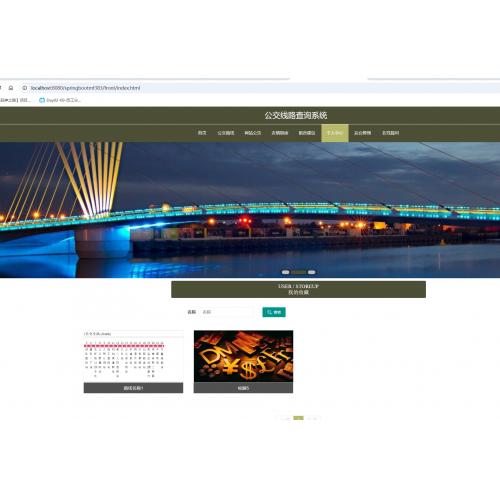This screenshot has height=500, width=500.
Task: Select the last carousel indicator dot
Action: click(x=311, y=272)
